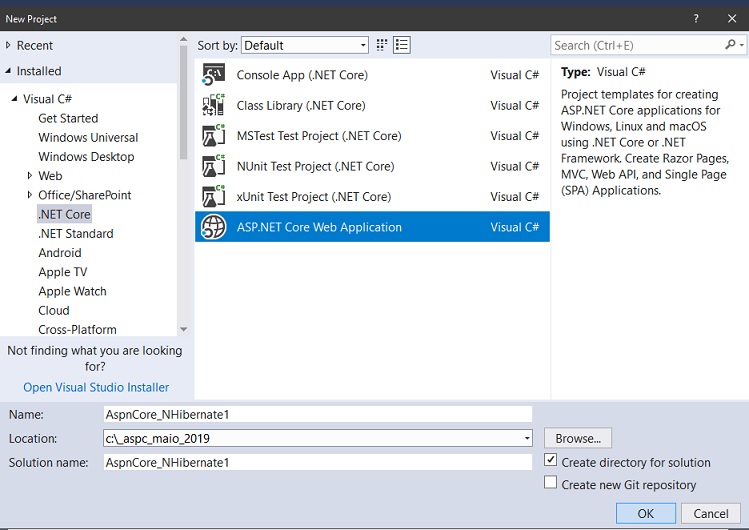
Task: Click the tree scroll down arrow
Action: [183, 329]
